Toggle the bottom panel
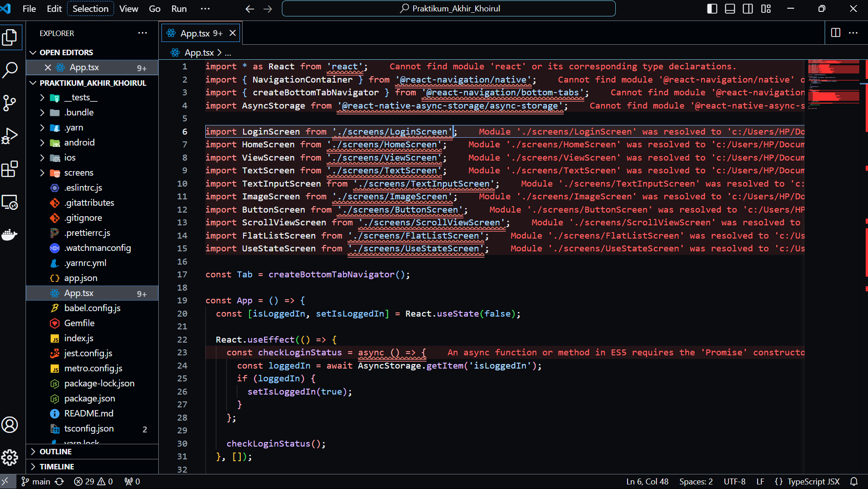Screen dimensions: 868x489 point(730,9)
